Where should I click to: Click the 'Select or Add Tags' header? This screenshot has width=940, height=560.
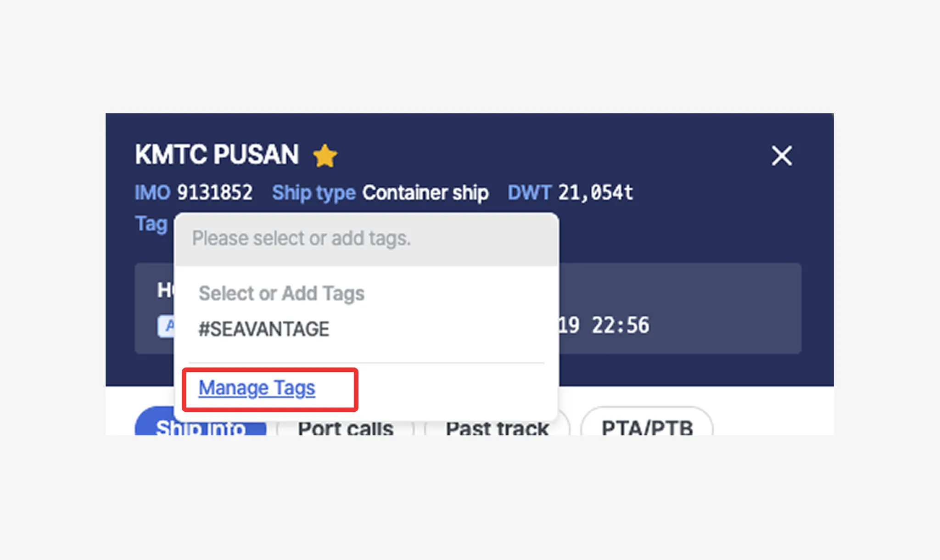point(281,293)
